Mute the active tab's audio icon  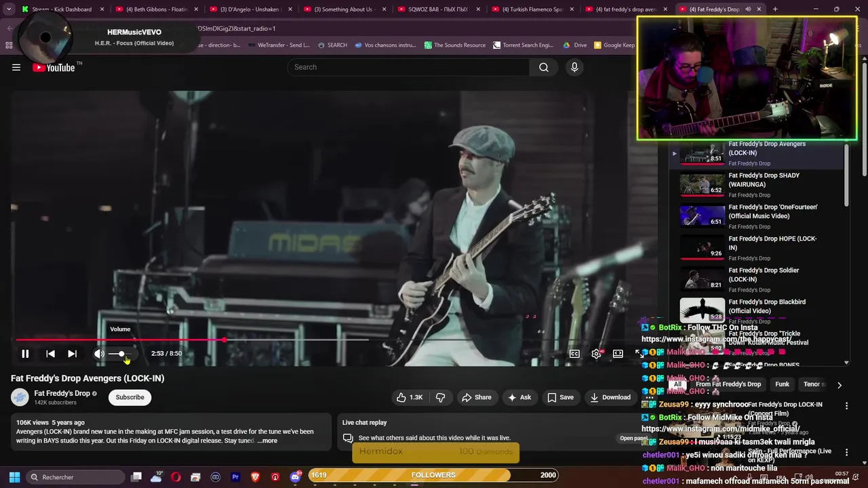click(x=748, y=9)
